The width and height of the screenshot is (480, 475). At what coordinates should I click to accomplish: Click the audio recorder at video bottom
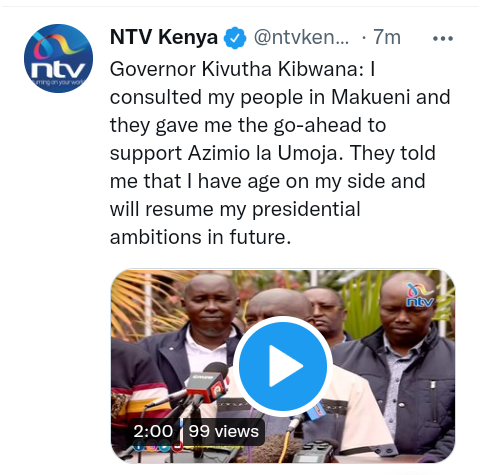click(313, 451)
